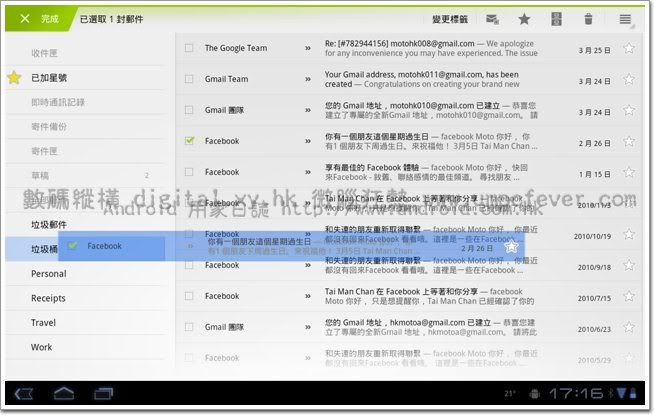Select the Gmail Team email checkbox
Viewport: 654px width, 415px height.
coord(189,79)
